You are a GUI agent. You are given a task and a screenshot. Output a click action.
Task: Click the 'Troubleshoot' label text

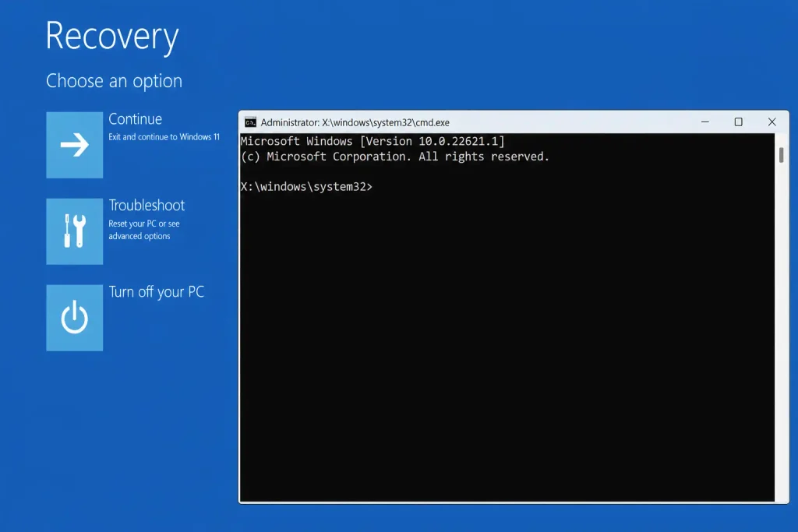point(147,206)
